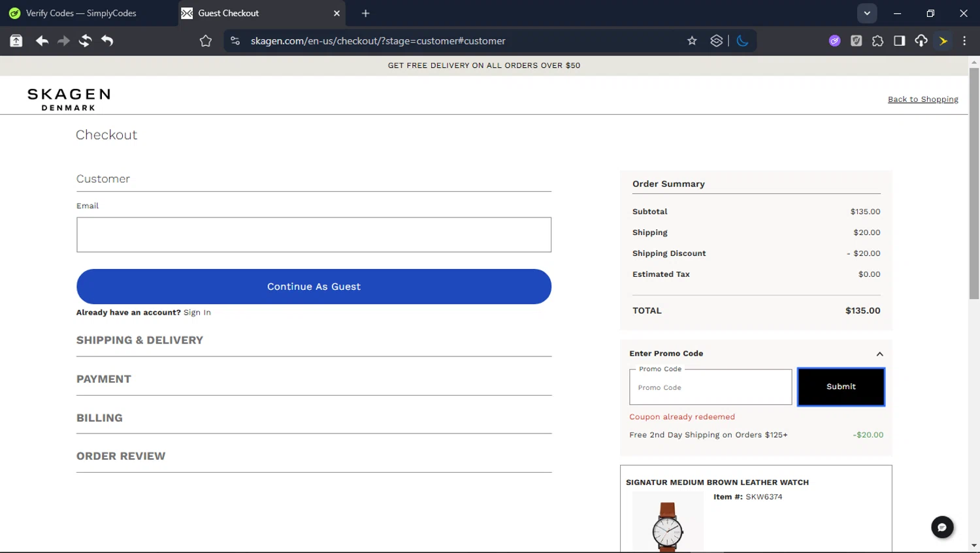Click Continue As Guest button
Viewport: 980px width, 553px height.
click(314, 287)
